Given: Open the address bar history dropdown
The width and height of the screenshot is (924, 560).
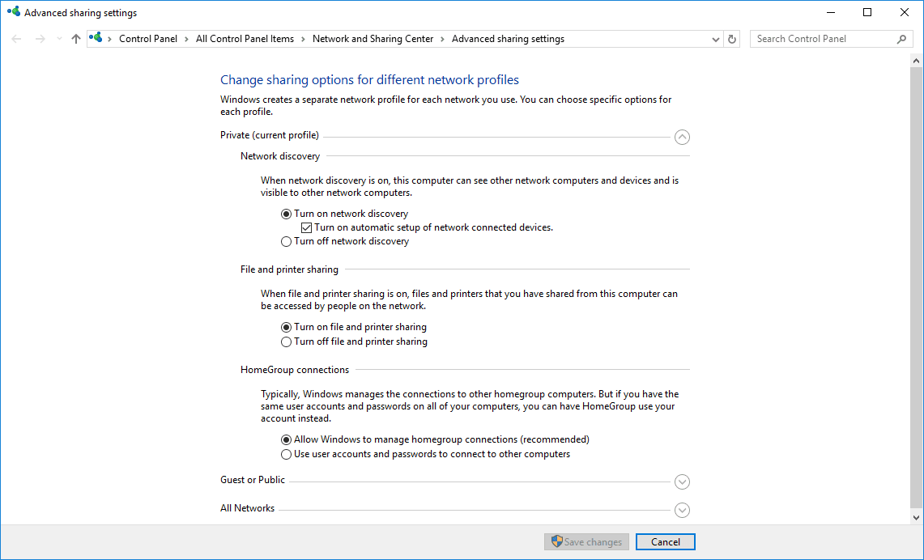Looking at the screenshot, I should [x=715, y=39].
